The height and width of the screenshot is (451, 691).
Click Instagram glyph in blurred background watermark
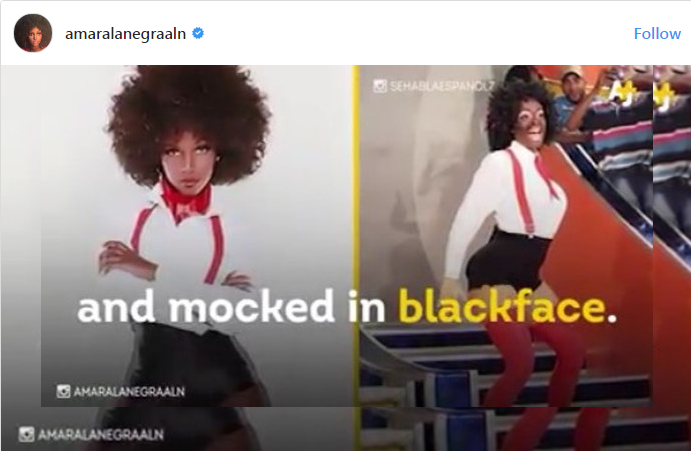pos(26,434)
